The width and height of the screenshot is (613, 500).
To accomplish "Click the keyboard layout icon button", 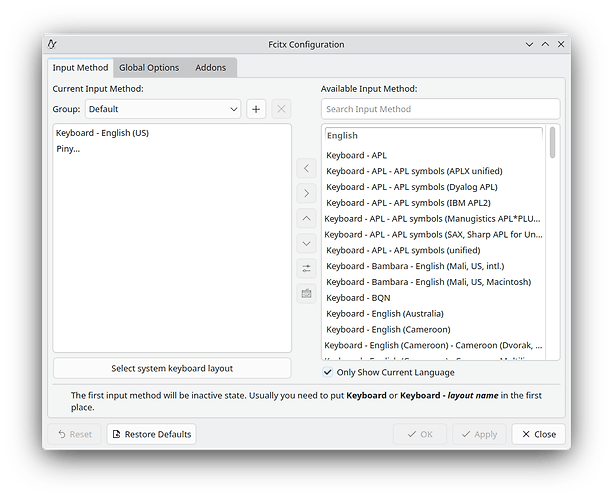I will tap(306, 294).
